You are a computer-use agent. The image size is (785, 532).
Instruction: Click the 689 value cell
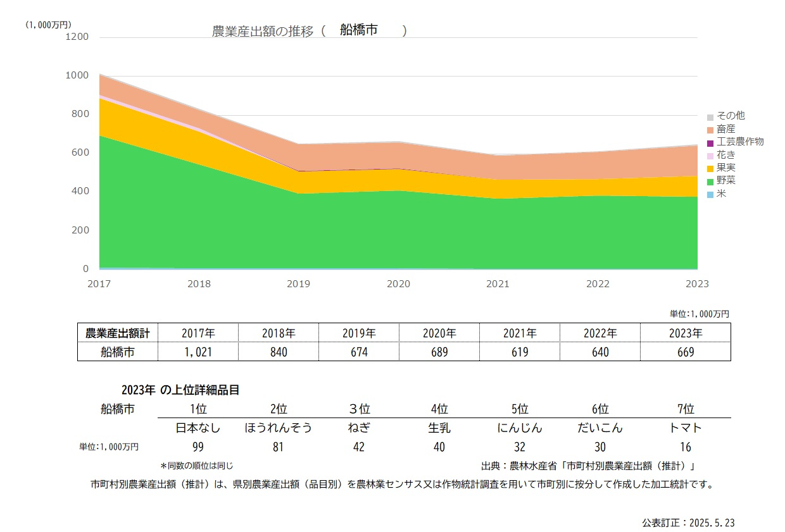click(x=439, y=352)
